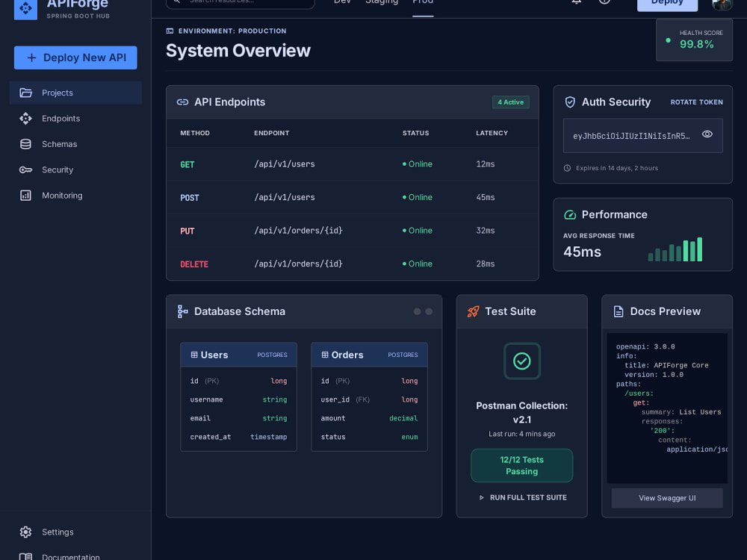Click the second dot in Database Schema header

[x=429, y=311]
